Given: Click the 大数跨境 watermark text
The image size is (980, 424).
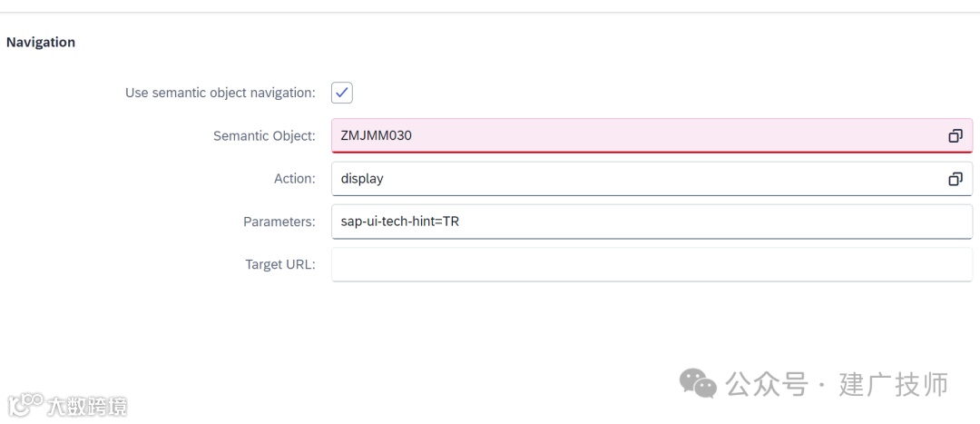Looking at the screenshot, I should pyautogui.click(x=87, y=405).
